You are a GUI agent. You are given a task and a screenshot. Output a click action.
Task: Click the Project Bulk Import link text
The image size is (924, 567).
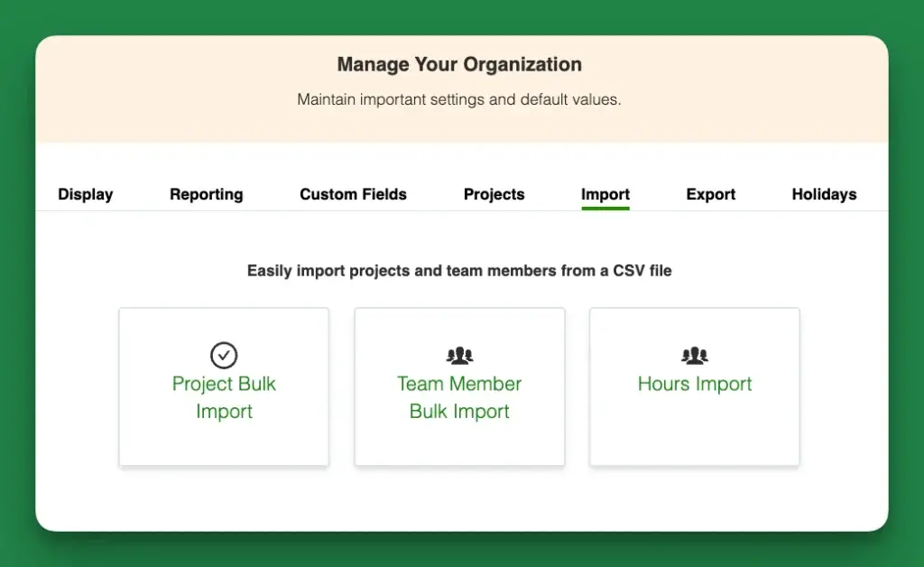[224, 397]
